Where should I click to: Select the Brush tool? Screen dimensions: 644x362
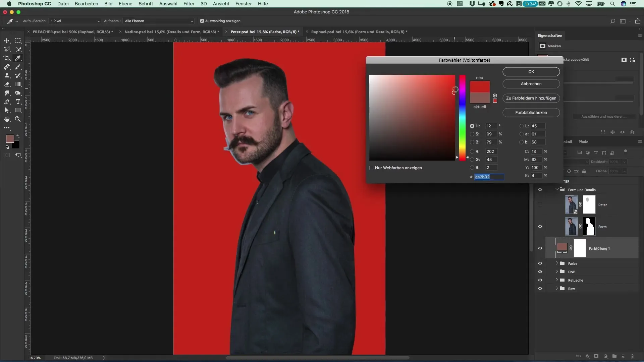click(x=18, y=67)
